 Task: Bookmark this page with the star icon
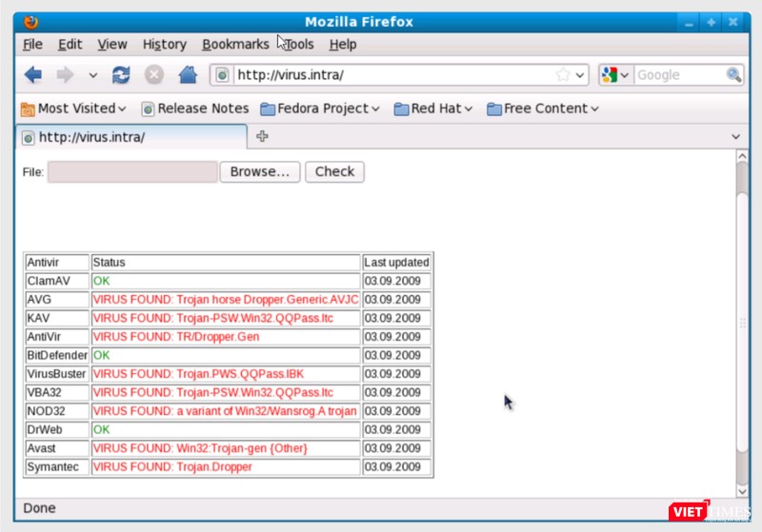coord(563,75)
